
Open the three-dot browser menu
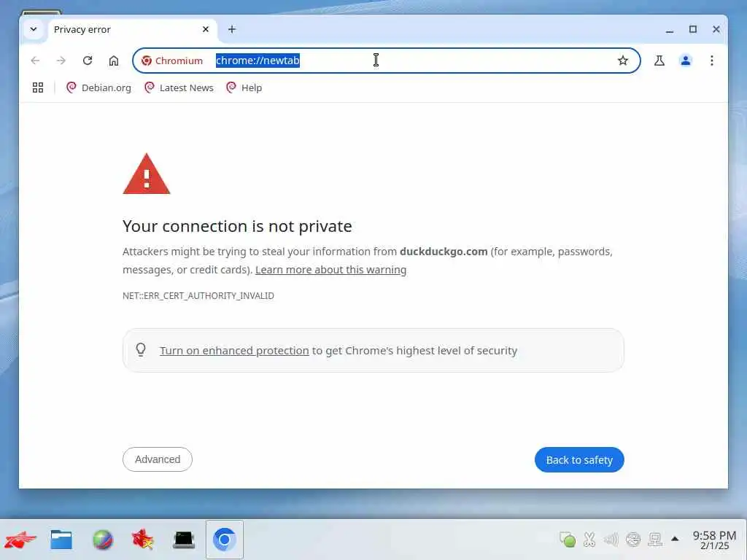click(x=712, y=61)
